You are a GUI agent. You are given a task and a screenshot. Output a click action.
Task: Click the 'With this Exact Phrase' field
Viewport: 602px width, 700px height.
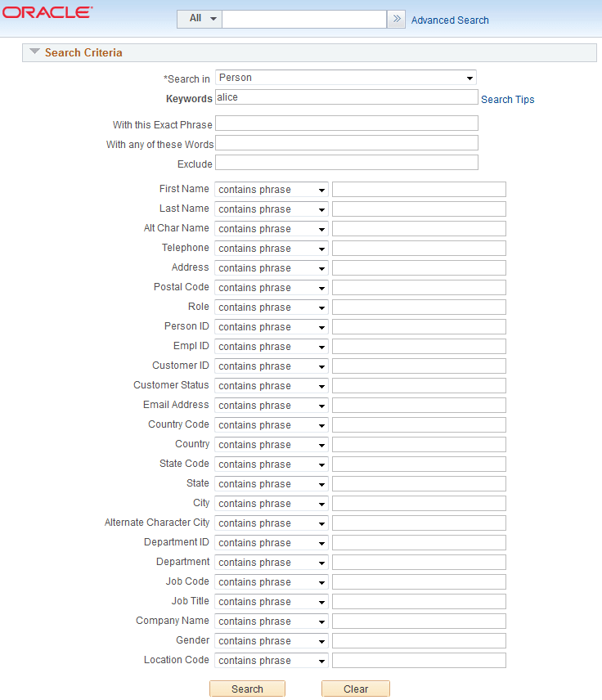coord(346,123)
